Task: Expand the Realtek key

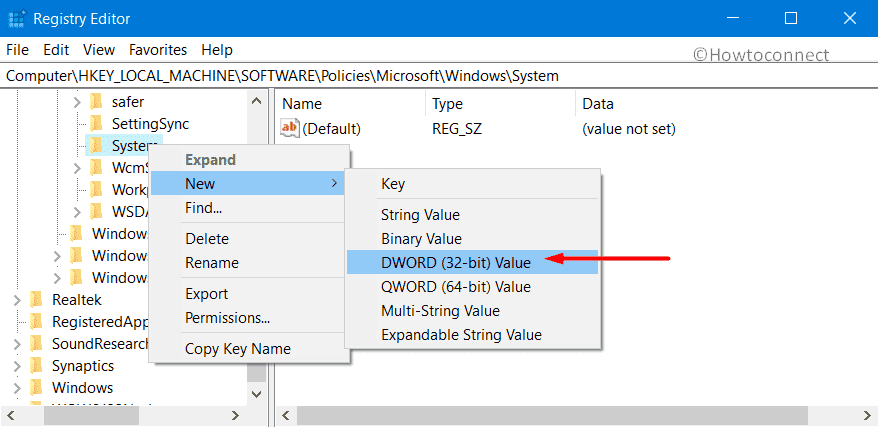Action: pos(17,299)
